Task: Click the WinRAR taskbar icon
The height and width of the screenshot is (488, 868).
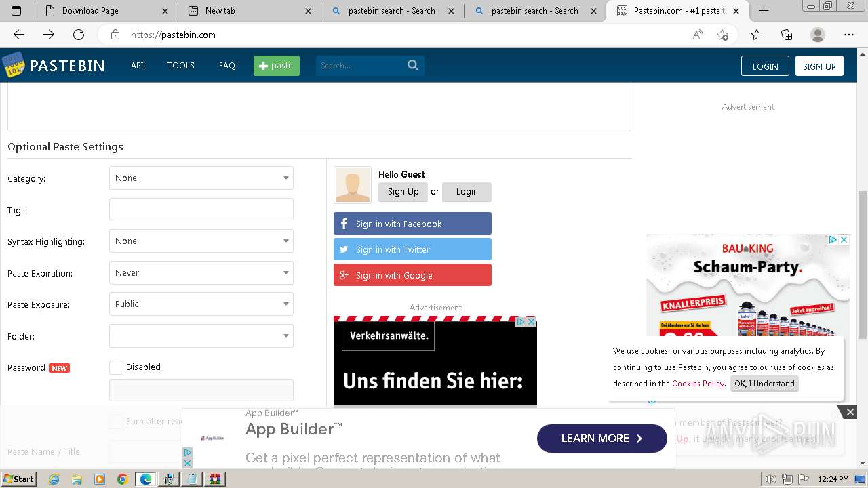Action: coord(215,479)
